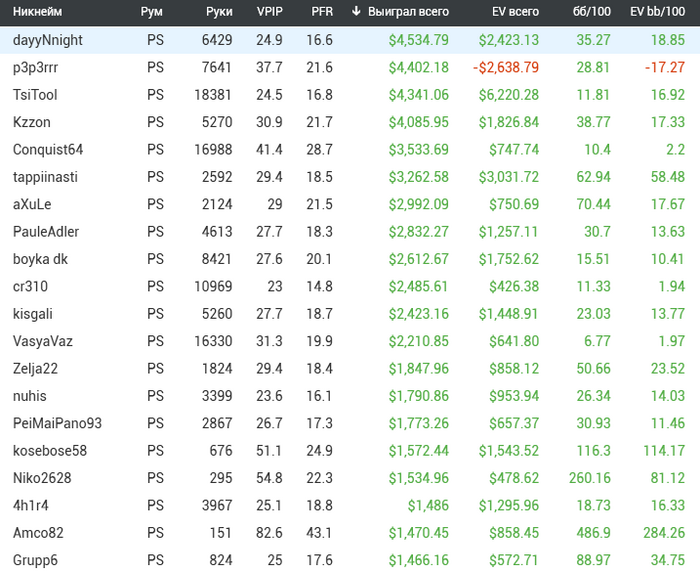The height and width of the screenshot is (572, 700).
Task: Click the Grupp6 nickname
Action: click(35, 560)
